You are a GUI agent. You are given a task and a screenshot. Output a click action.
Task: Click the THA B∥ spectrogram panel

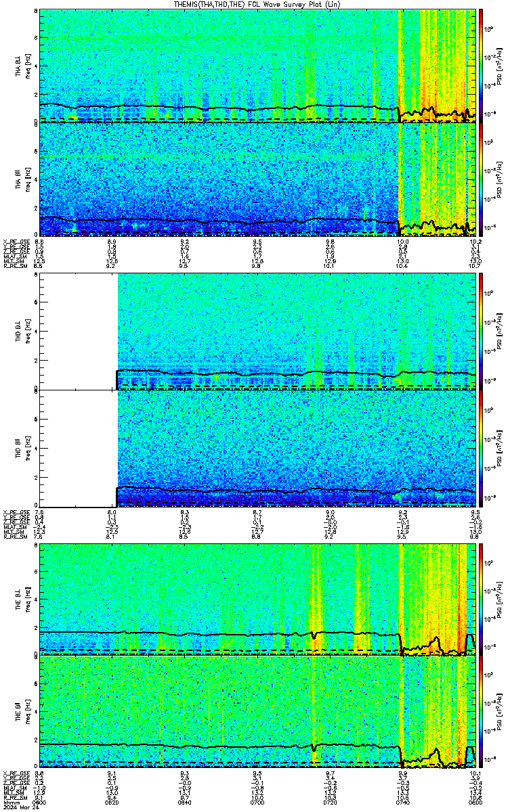pyautogui.click(x=258, y=179)
